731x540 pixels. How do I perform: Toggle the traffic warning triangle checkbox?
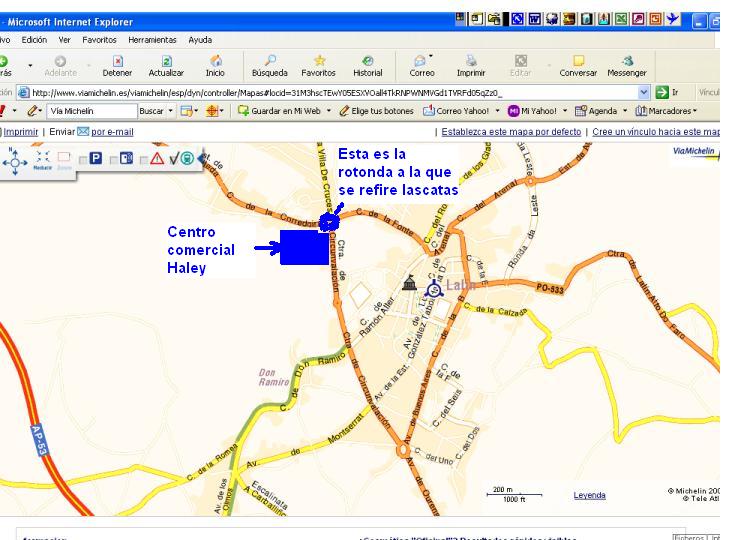145,160
